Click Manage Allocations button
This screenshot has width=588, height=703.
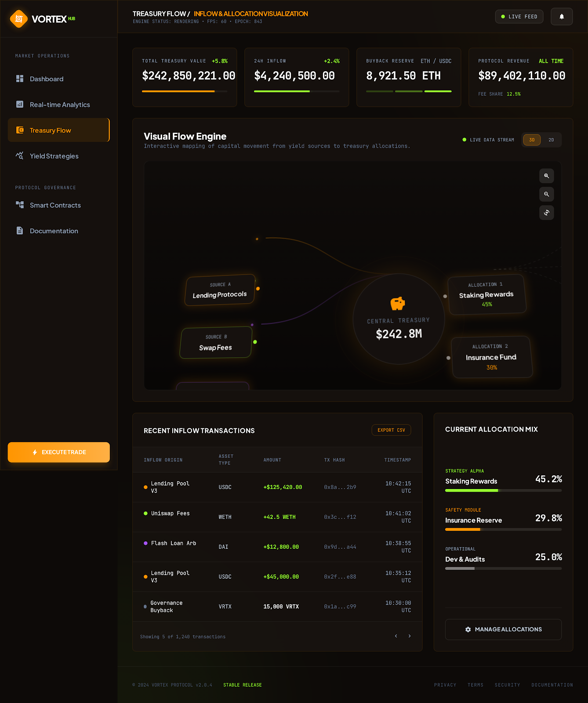(503, 630)
